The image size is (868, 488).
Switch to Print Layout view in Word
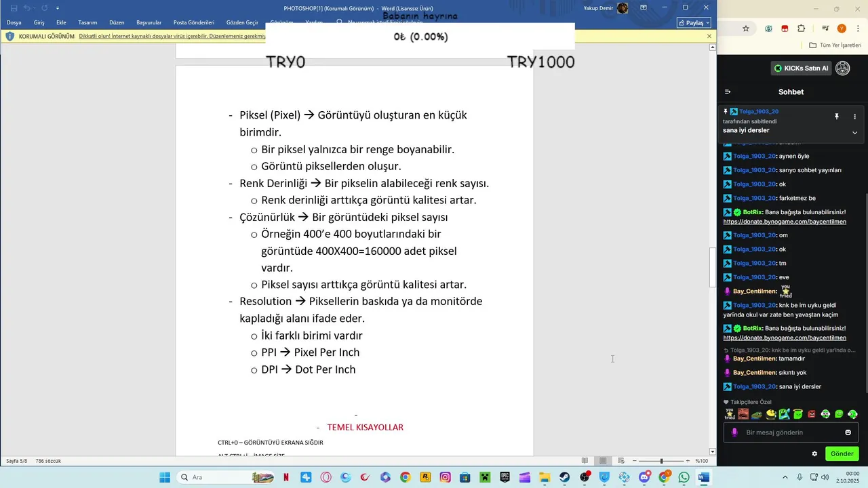(x=603, y=461)
